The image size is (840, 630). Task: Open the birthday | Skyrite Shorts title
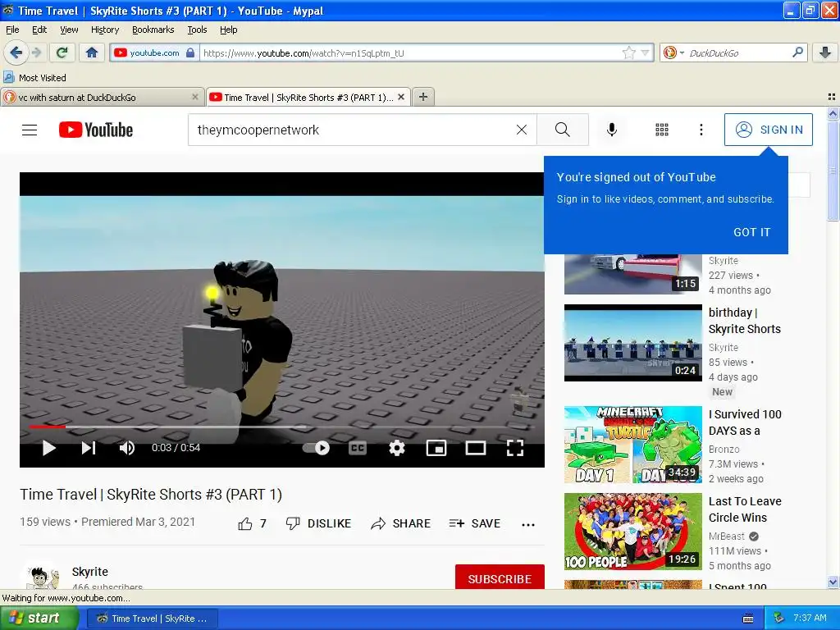pyautogui.click(x=745, y=321)
